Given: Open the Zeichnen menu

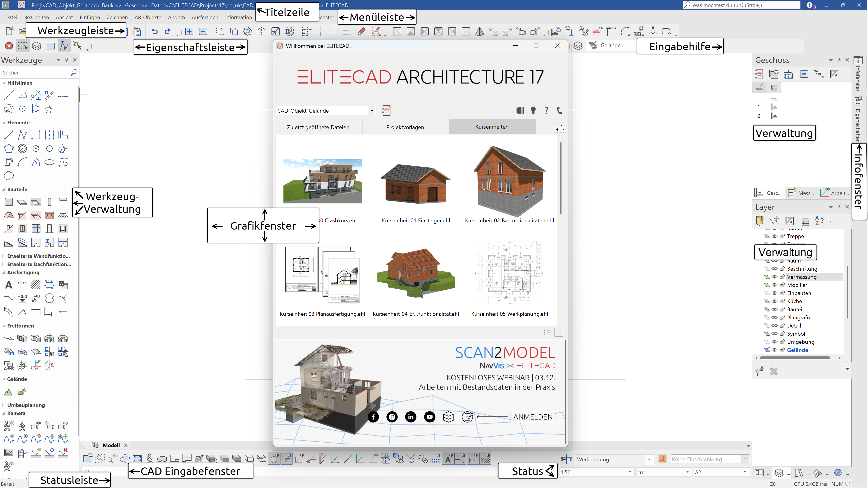Looking at the screenshot, I should [117, 17].
